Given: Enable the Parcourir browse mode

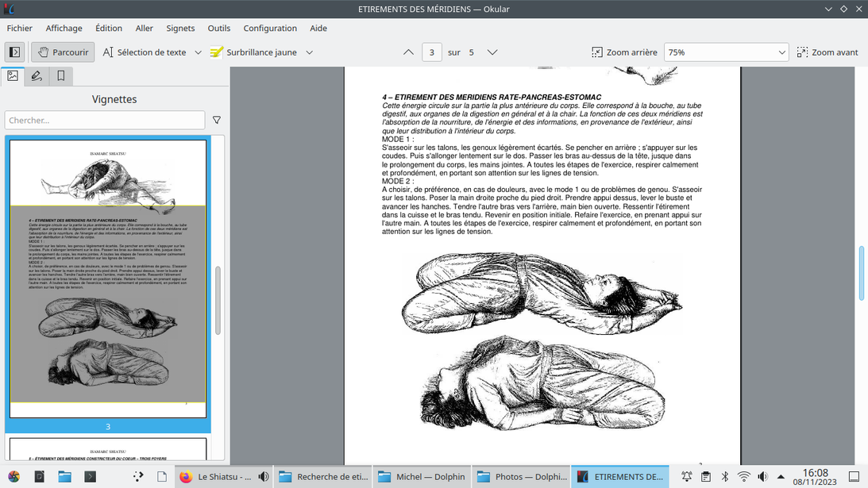Looking at the screenshot, I should coord(63,52).
